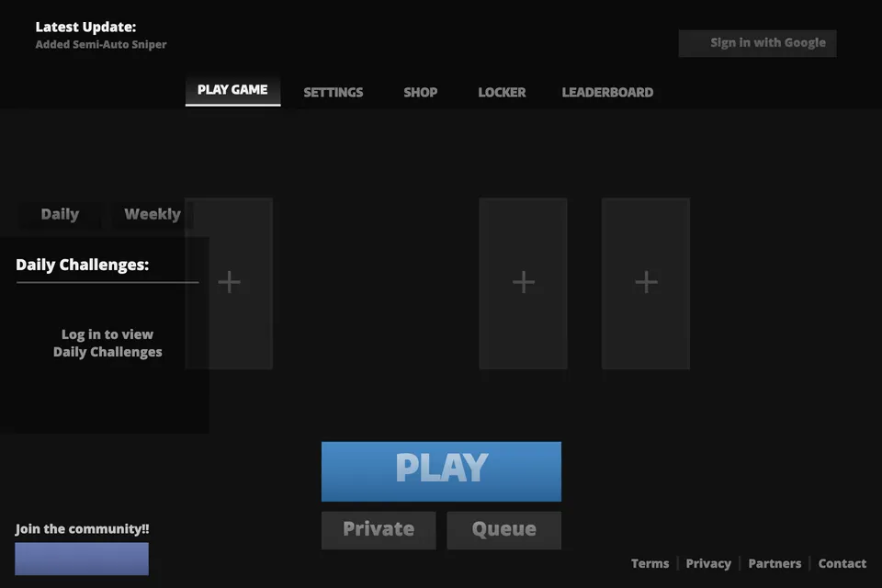Screen dimensions: 882x588
Task: Follow the Partners link
Action: point(775,563)
